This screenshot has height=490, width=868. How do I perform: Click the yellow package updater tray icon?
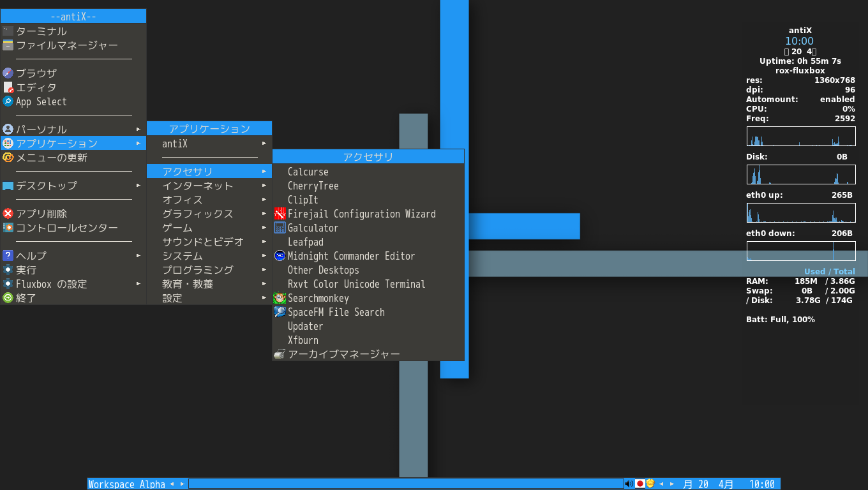tap(650, 484)
